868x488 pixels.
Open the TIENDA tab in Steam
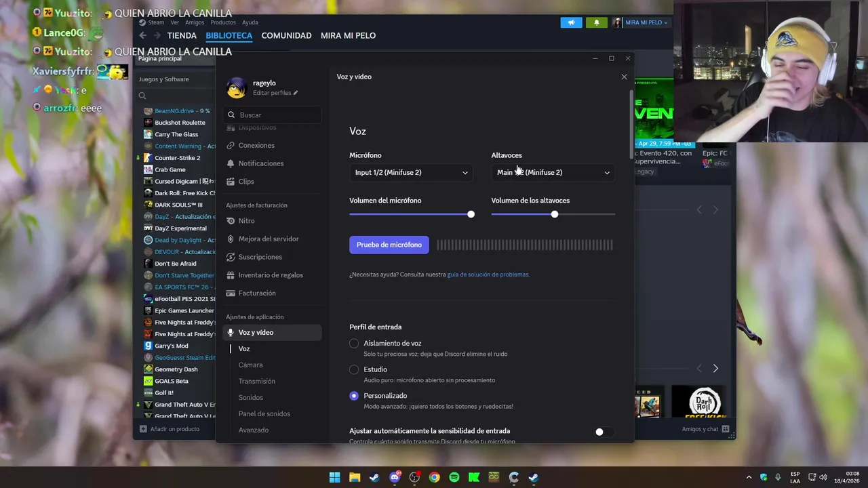pos(182,35)
